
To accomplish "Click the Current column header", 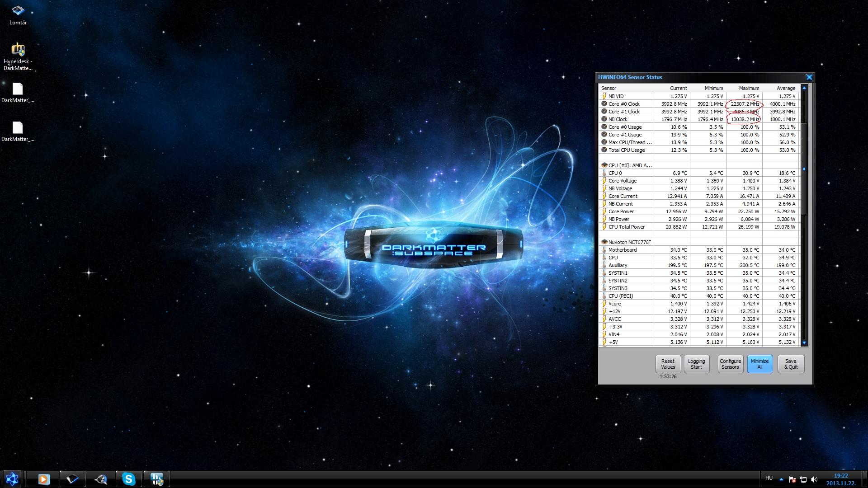I will 672,88.
